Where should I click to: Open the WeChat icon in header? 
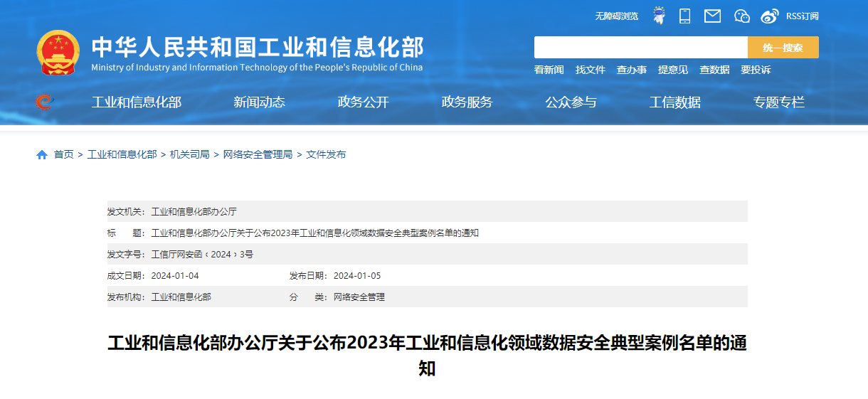tap(742, 16)
